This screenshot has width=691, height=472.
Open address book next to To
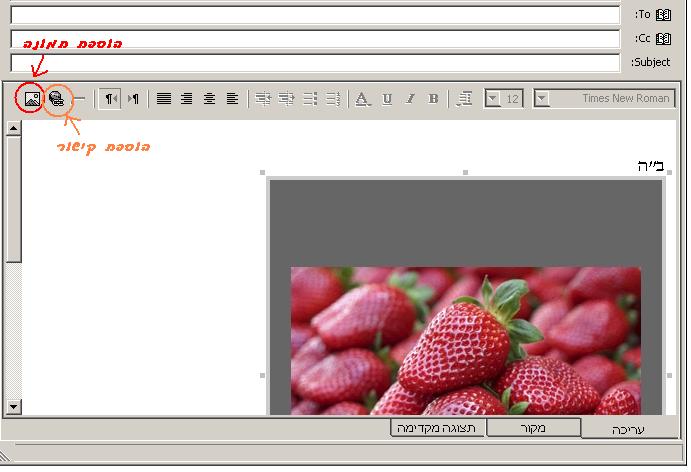pos(663,15)
